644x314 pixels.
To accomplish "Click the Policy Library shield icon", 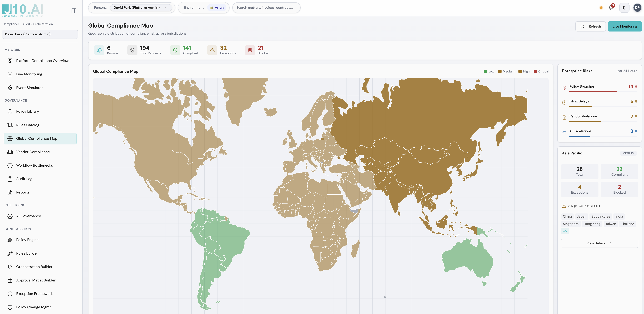I will click(10, 111).
